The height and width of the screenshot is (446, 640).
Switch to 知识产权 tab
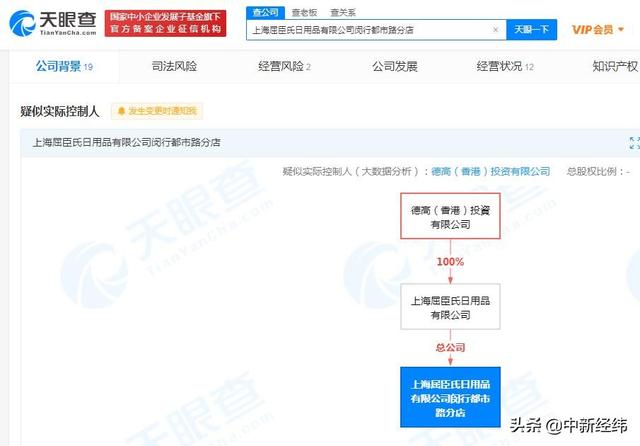[x=616, y=66]
